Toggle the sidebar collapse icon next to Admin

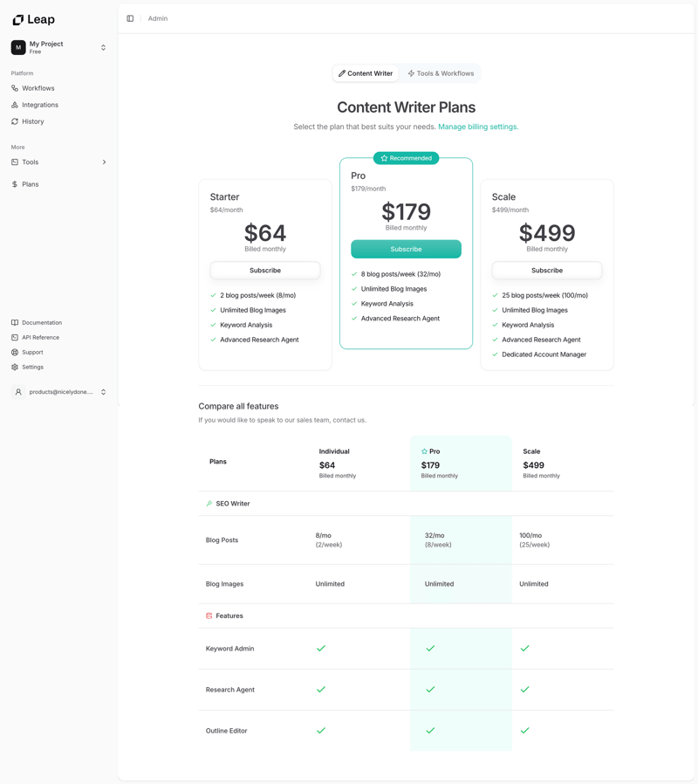[130, 17]
